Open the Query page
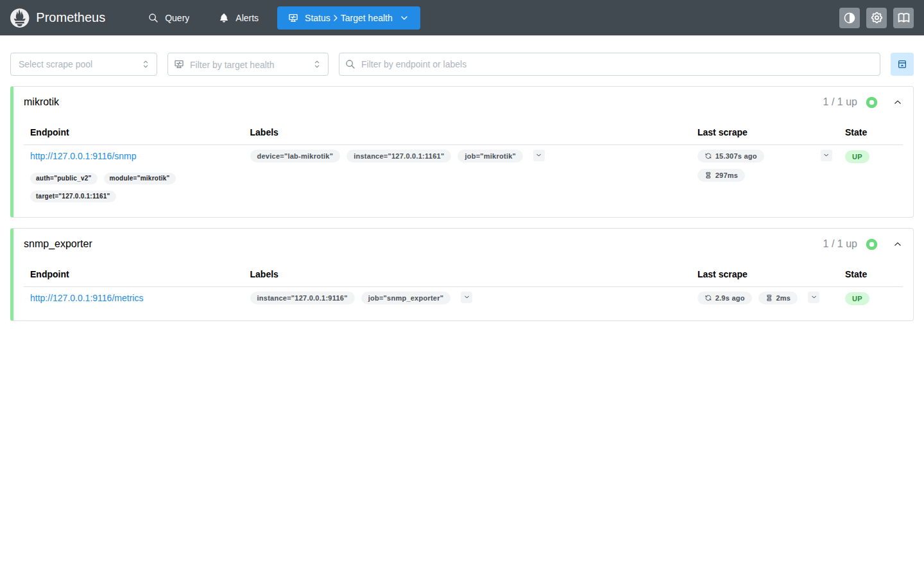 pos(169,18)
